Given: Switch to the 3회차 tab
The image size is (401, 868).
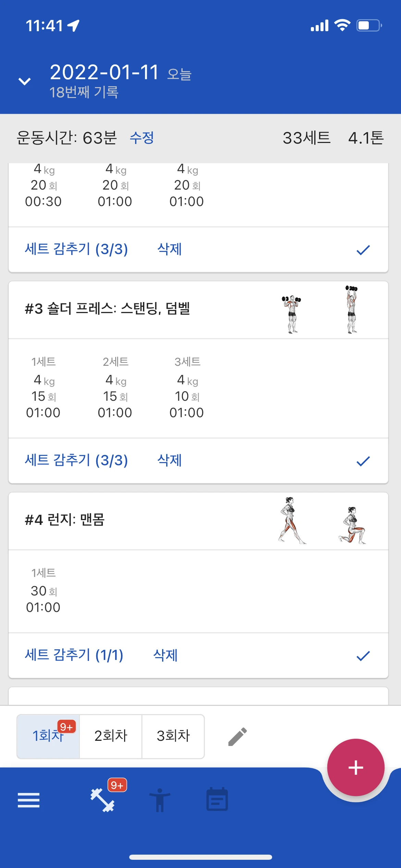Looking at the screenshot, I should 173,736.
